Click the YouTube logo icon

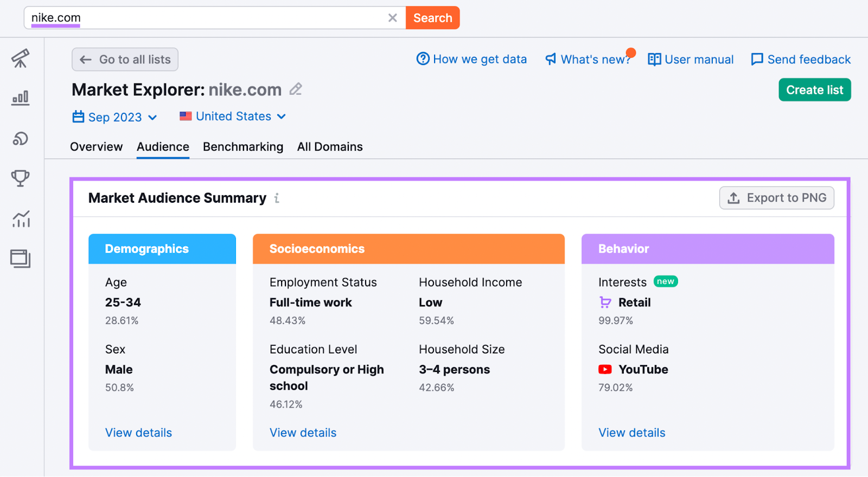tap(605, 369)
